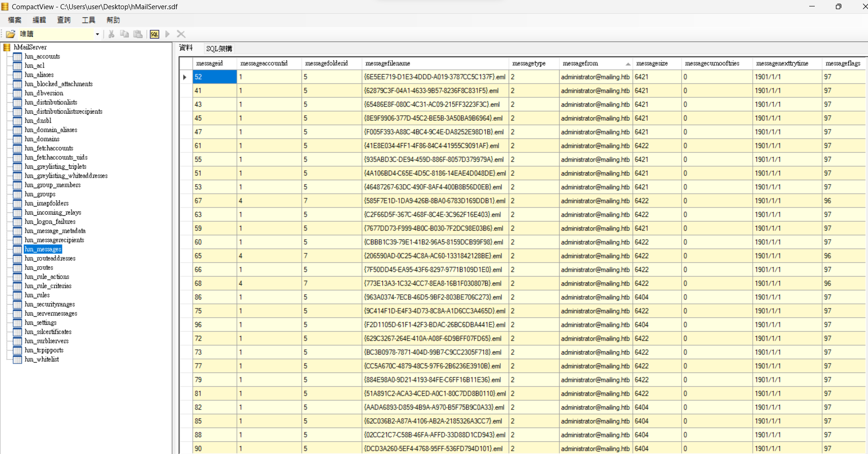Click the table icon beside hm_rules
The width and height of the screenshot is (868, 454).
point(17,295)
